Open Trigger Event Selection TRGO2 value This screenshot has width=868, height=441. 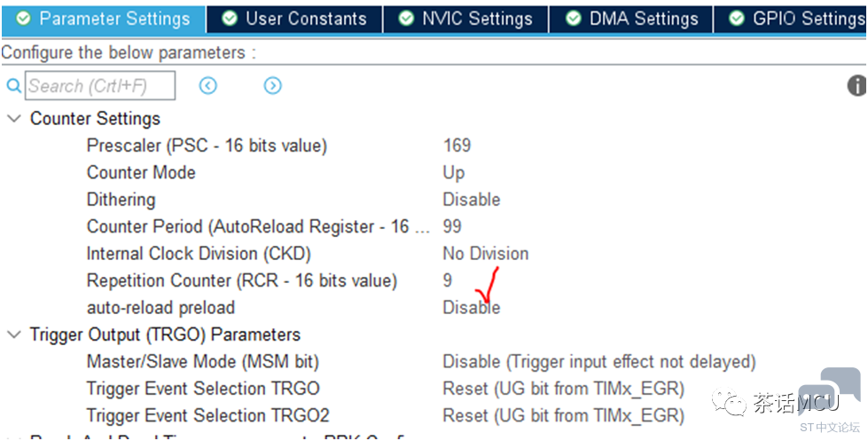coord(564,415)
